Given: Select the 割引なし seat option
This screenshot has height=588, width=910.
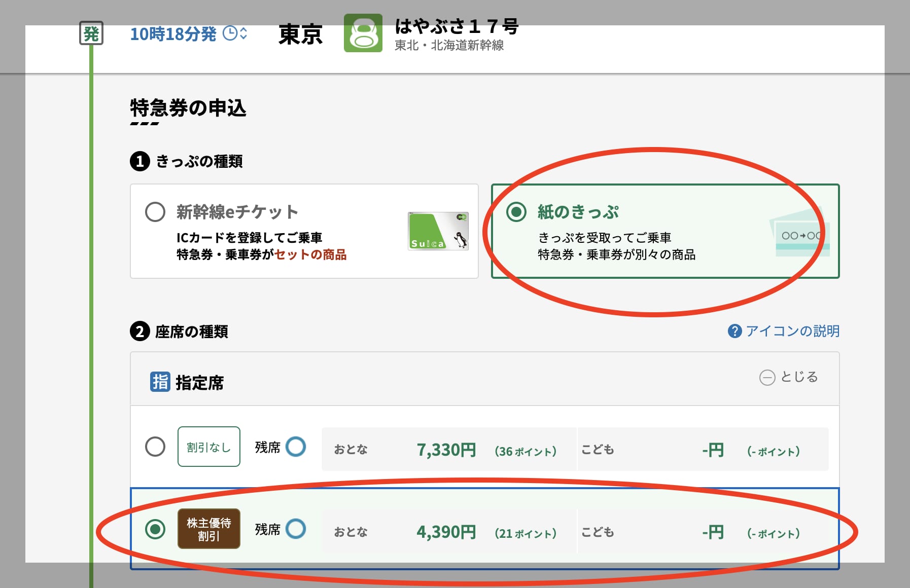Looking at the screenshot, I should tap(156, 448).
